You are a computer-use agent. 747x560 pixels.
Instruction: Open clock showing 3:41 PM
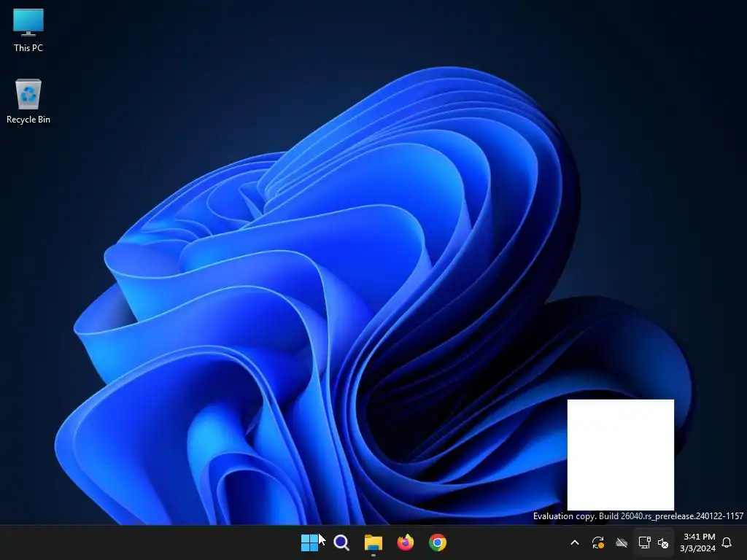tap(698, 542)
